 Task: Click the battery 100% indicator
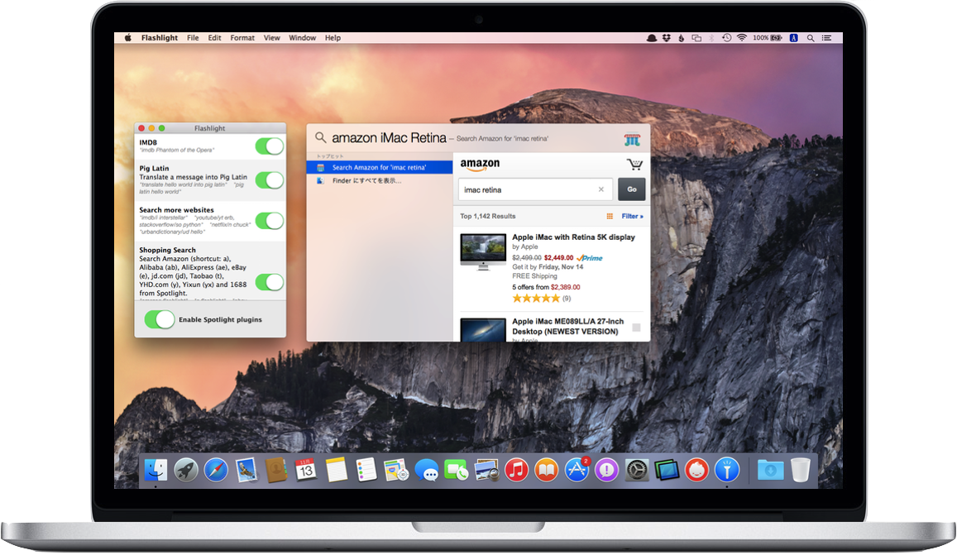pyautogui.click(x=768, y=38)
